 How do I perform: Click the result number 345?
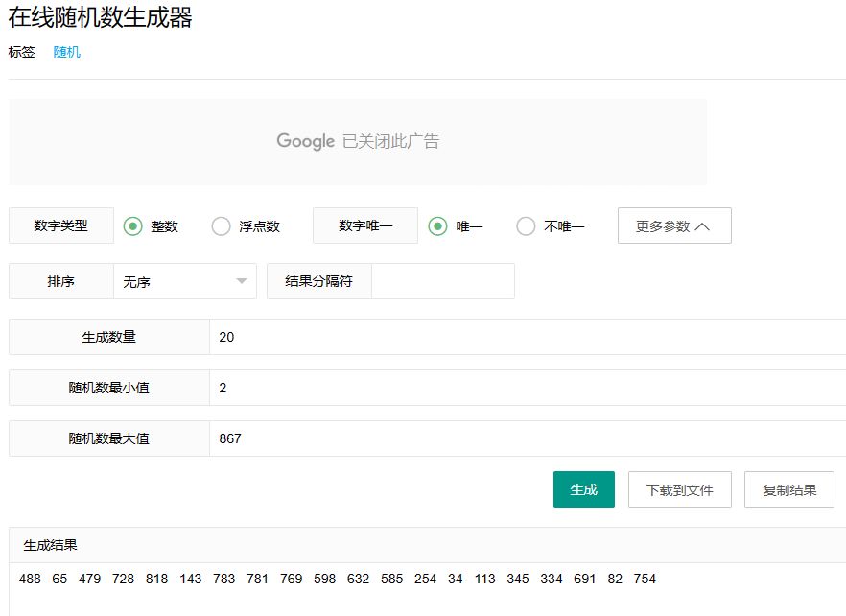pos(518,579)
